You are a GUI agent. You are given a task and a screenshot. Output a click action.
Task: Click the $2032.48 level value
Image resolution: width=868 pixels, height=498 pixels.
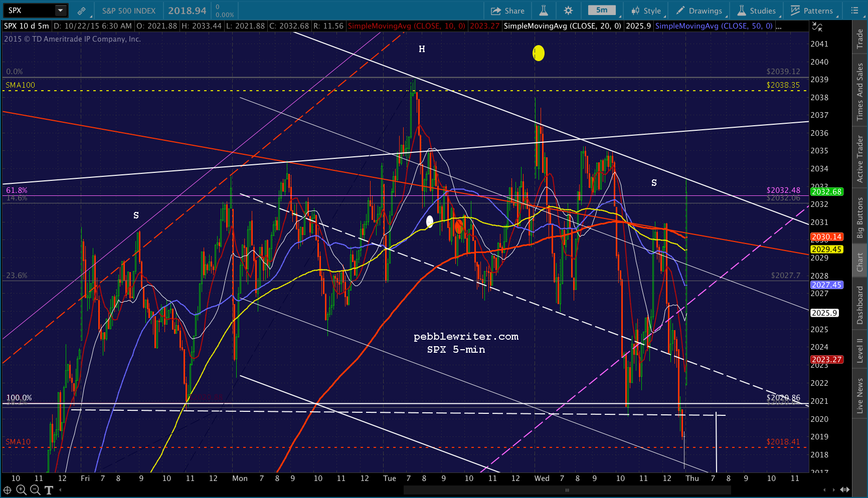(784, 190)
